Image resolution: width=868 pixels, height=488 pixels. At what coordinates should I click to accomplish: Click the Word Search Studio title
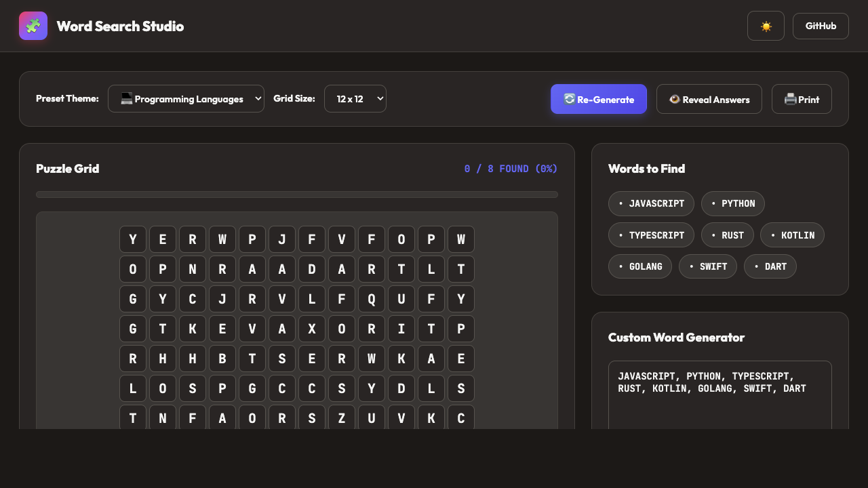(x=120, y=26)
